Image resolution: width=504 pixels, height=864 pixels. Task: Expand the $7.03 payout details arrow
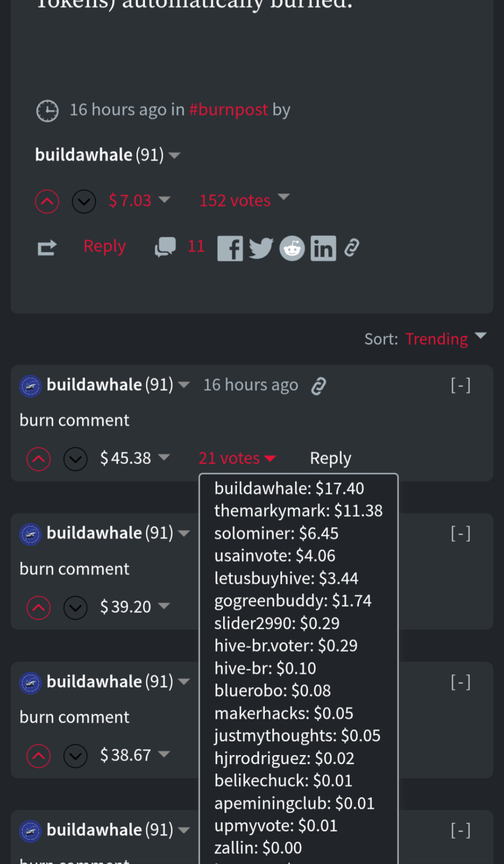coord(164,200)
